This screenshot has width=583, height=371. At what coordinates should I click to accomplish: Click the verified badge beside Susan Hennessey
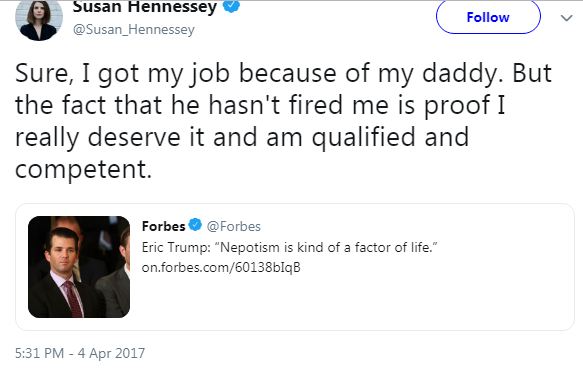(x=232, y=6)
